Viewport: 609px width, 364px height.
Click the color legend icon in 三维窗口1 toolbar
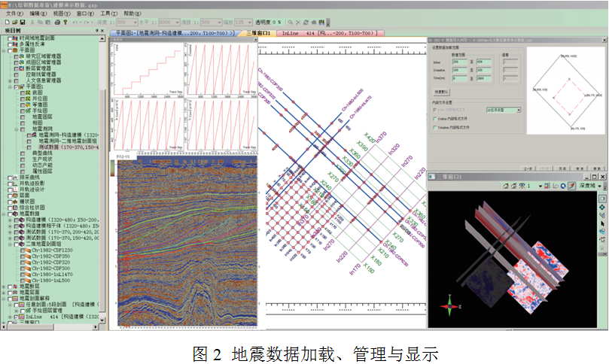(x=547, y=186)
